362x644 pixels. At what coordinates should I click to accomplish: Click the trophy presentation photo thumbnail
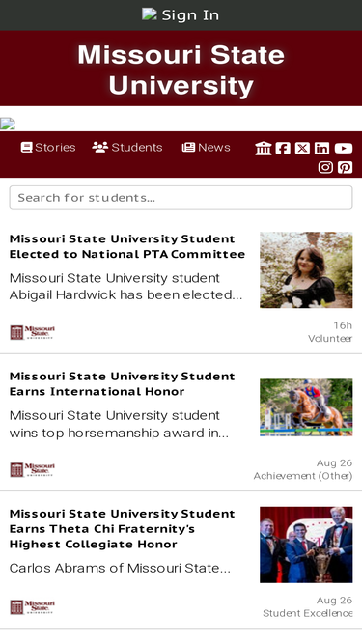(x=306, y=545)
